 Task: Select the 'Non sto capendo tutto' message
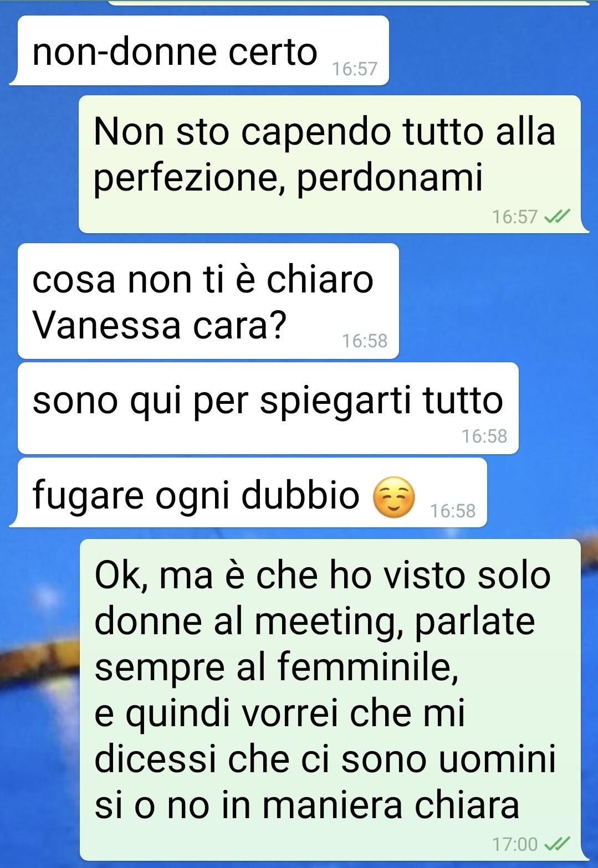pyautogui.click(x=330, y=164)
